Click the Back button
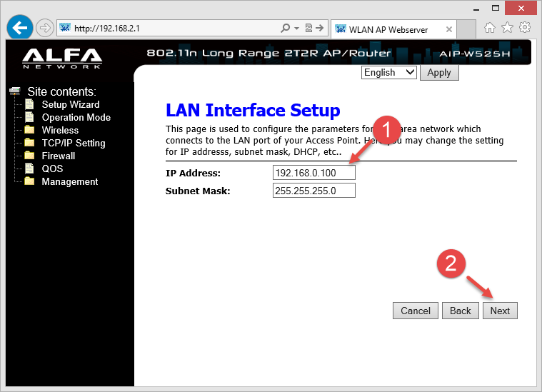Image resolution: width=542 pixels, height=392 pixels. (461, 311)
